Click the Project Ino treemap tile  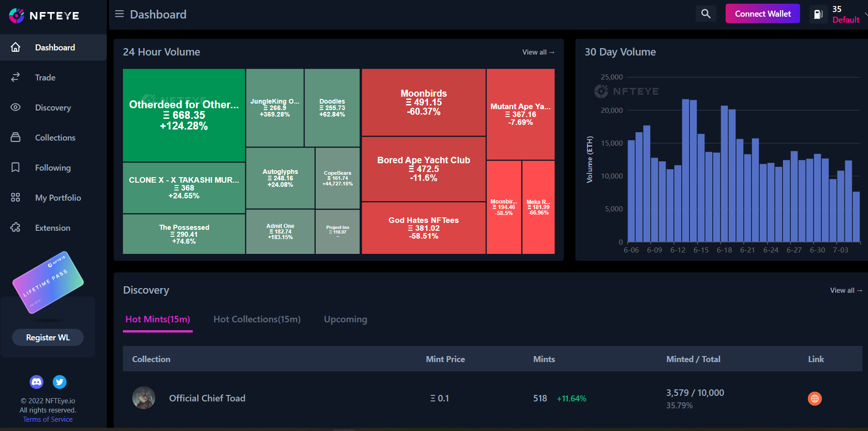(338, 232)
